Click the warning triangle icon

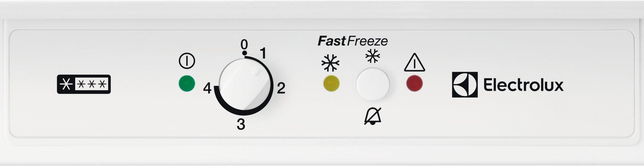click(415, 62)
